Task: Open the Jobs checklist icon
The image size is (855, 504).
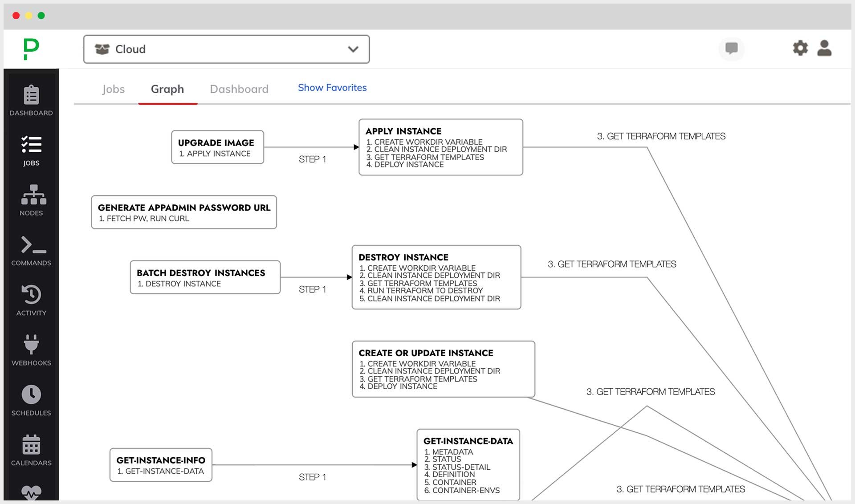Action: pos(31,145)
